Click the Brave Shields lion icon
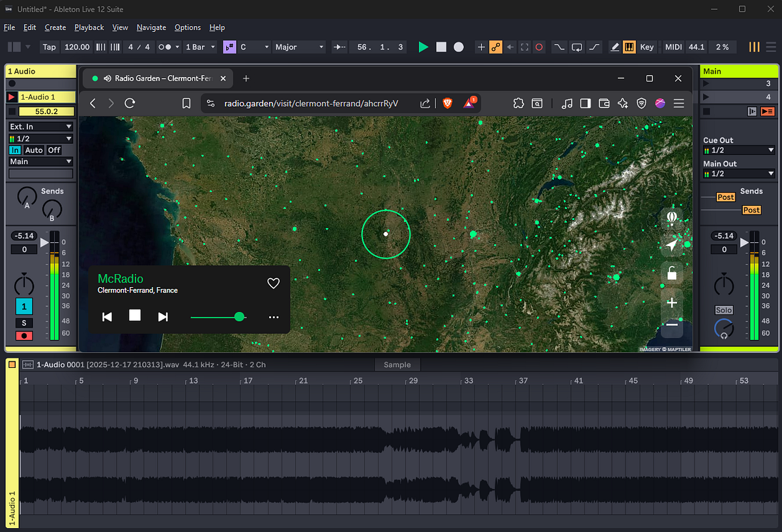The width and height of the screenshot is (782, 532). 447,103
